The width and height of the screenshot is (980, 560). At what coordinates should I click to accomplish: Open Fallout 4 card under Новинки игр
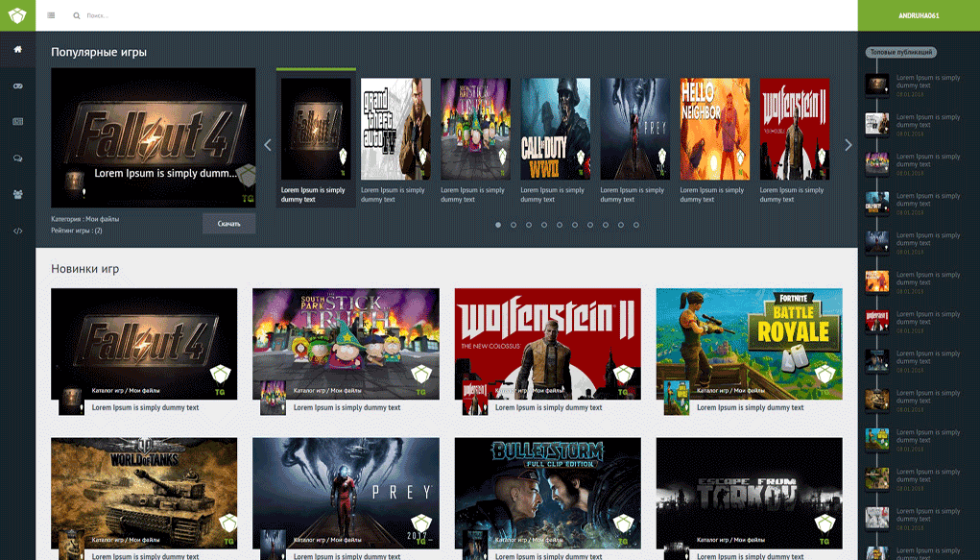(x=144, y=344)
